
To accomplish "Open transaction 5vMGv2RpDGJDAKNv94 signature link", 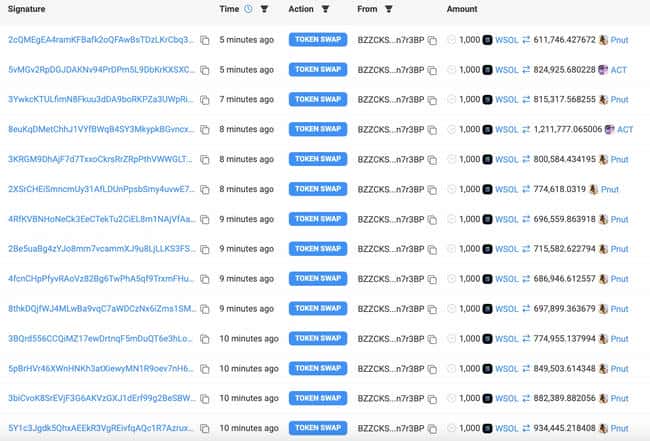I will click(101, 70).
